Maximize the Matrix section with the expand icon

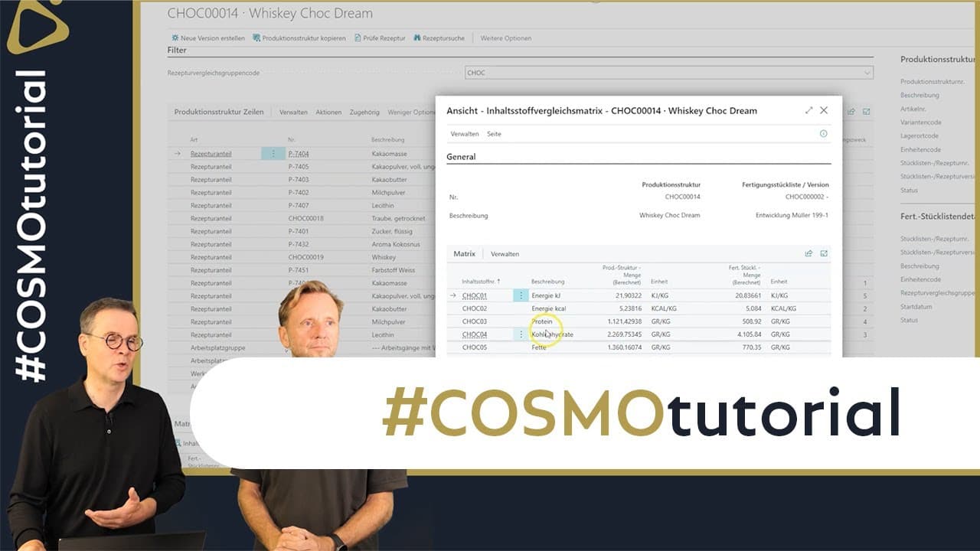[x=824, y=253]
